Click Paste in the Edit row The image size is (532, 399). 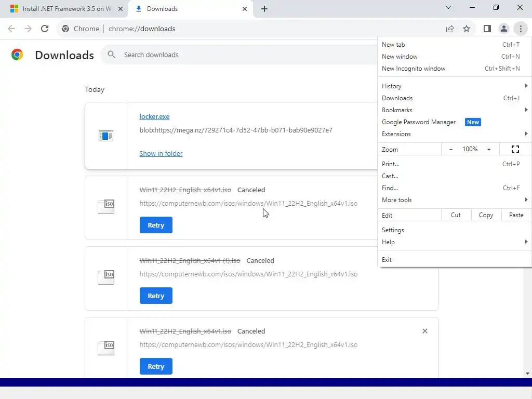pos(516,215)
